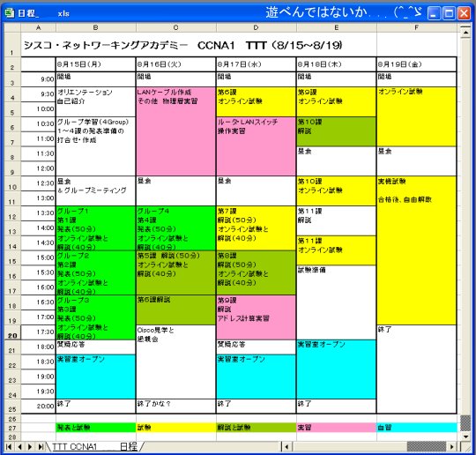This screenshot has height=455, width=476.
Task: Select Monday's cyan 実習室オープン cell
Action: click(95, 377)
